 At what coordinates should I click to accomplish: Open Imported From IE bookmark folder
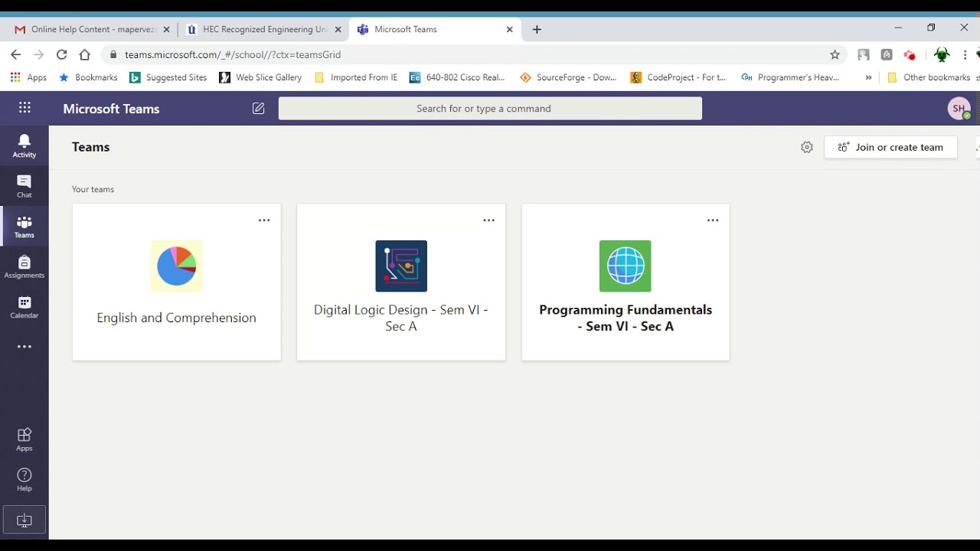pos(356,77)
